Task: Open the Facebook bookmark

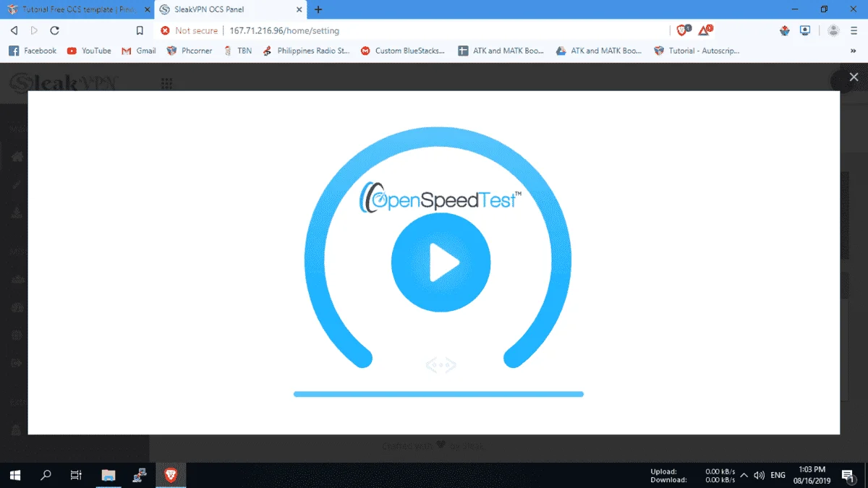Action: coord(33,51)
